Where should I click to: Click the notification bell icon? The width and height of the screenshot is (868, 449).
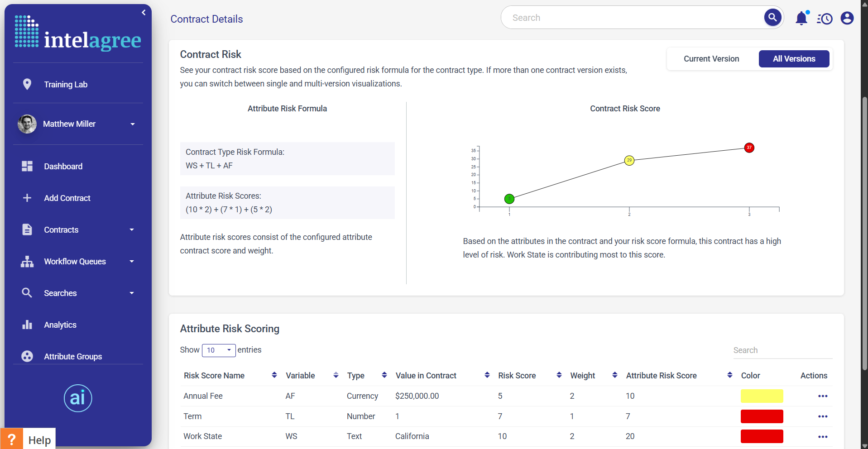pyautogui.click(x=801, y=18)
